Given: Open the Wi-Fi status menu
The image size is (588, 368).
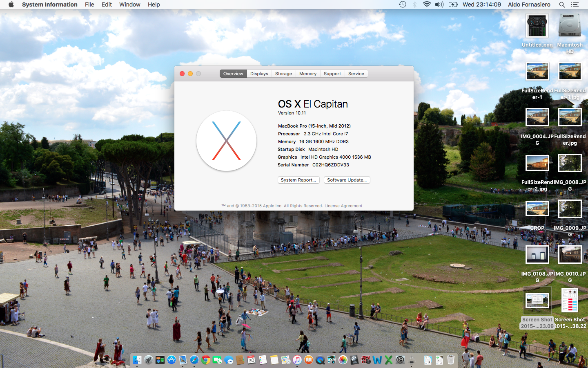Looking at the screenshot, I should (427, 4).
